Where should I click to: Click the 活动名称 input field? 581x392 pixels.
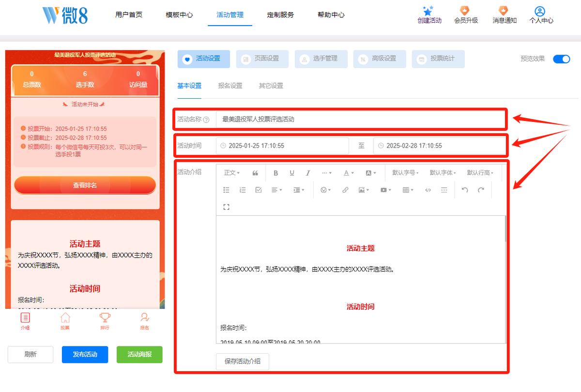(360, 119)
